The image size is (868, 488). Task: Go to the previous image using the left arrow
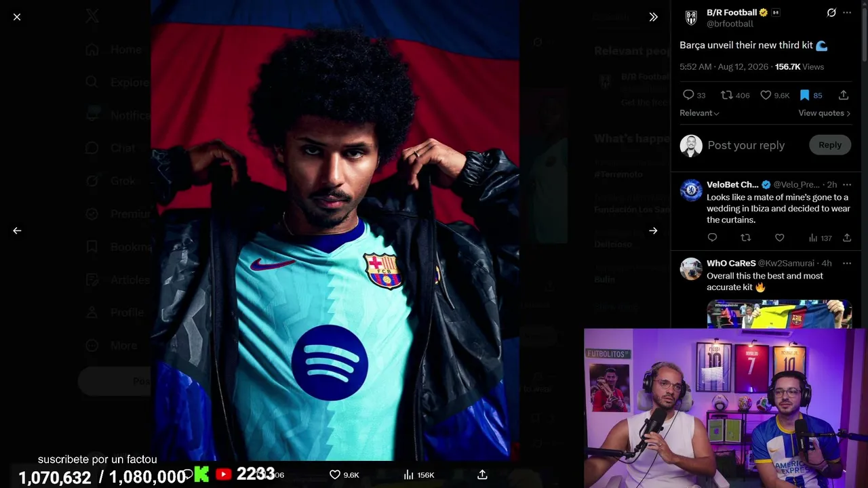tap(17, 230)
